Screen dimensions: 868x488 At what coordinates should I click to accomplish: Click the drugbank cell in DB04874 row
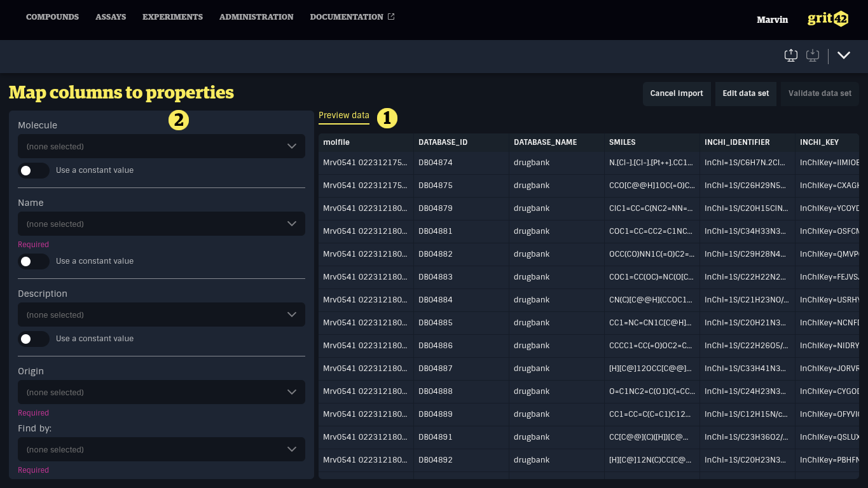point(556,163)
